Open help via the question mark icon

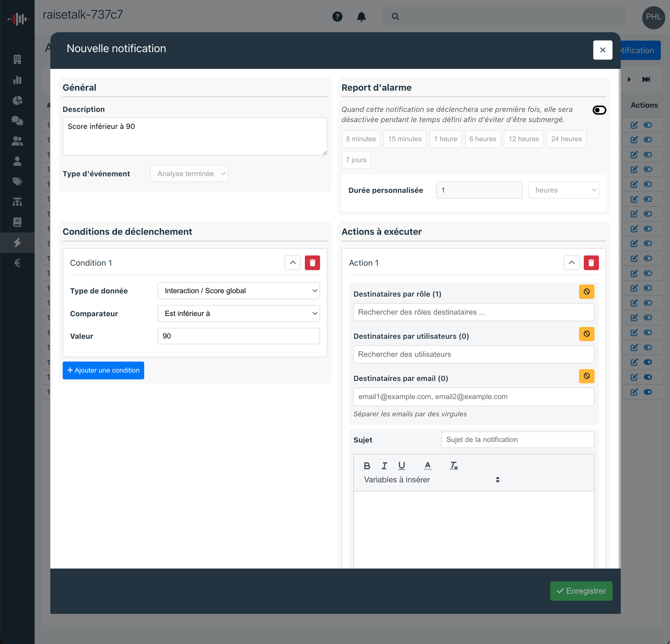coord(338,17)
